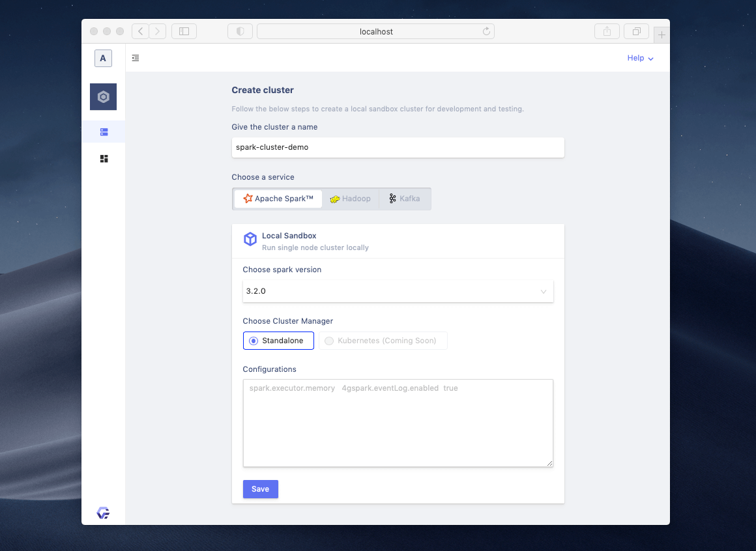This screenshot has height=551, width=756.
Task: Collapse the sidebar with the menu-fold icon
Action: click(136, 58)
